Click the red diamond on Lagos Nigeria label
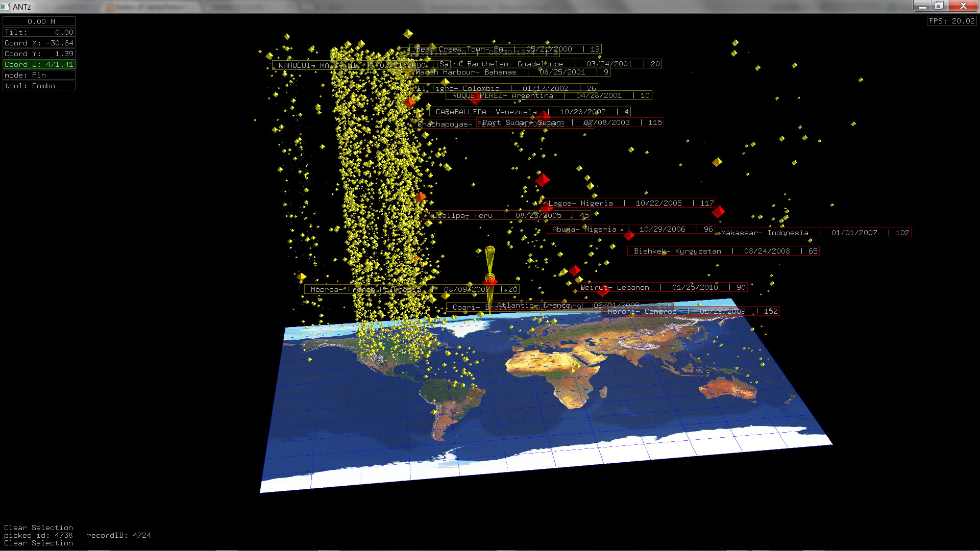The height and width of the screenshot is (551, 980). tap(546, 208)
